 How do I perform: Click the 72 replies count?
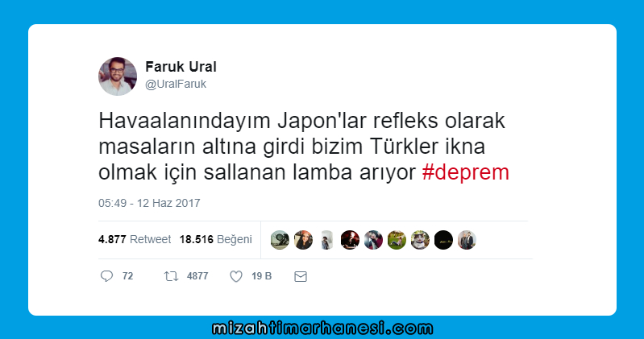[127, 276]
